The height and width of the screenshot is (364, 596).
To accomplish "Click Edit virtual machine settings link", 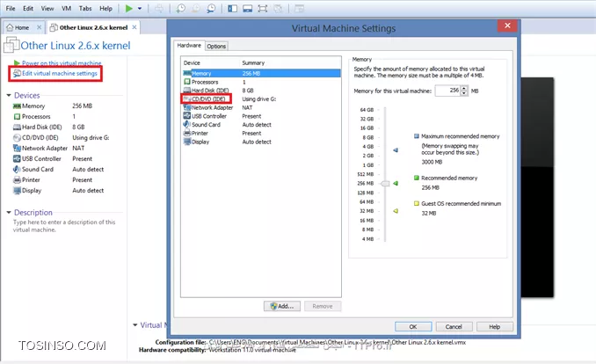I will click(59, 73).
